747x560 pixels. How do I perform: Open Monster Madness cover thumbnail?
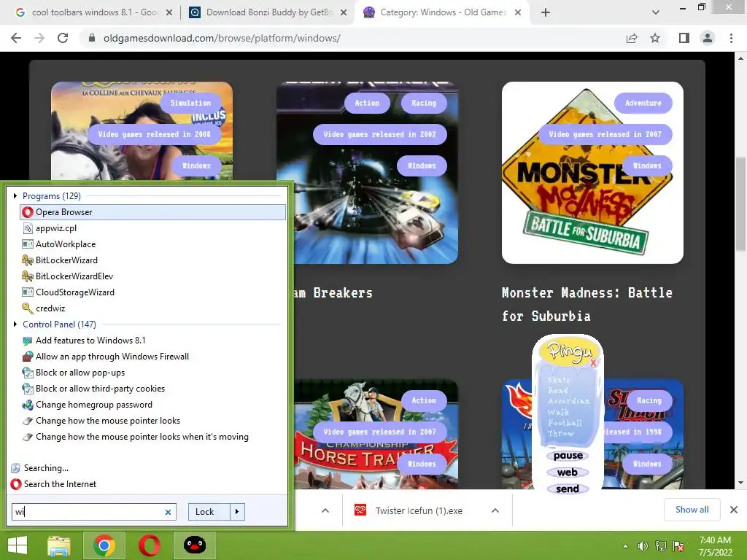[x=592, y=172]
